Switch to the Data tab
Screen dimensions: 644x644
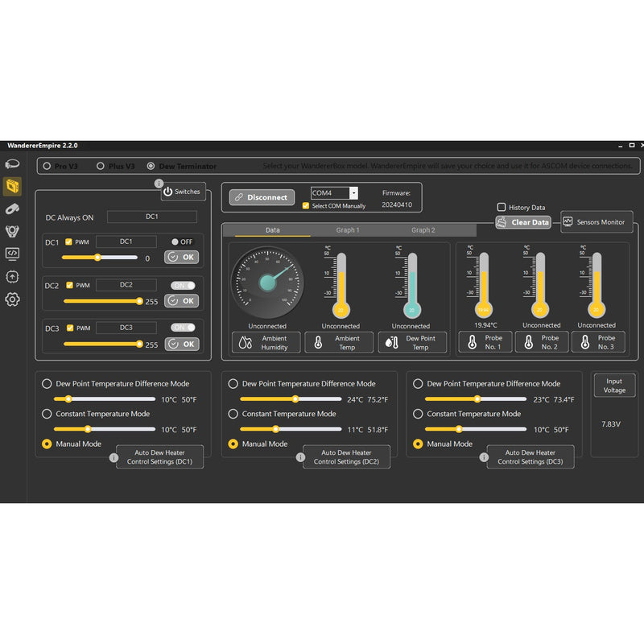click(x=273, y=230)
